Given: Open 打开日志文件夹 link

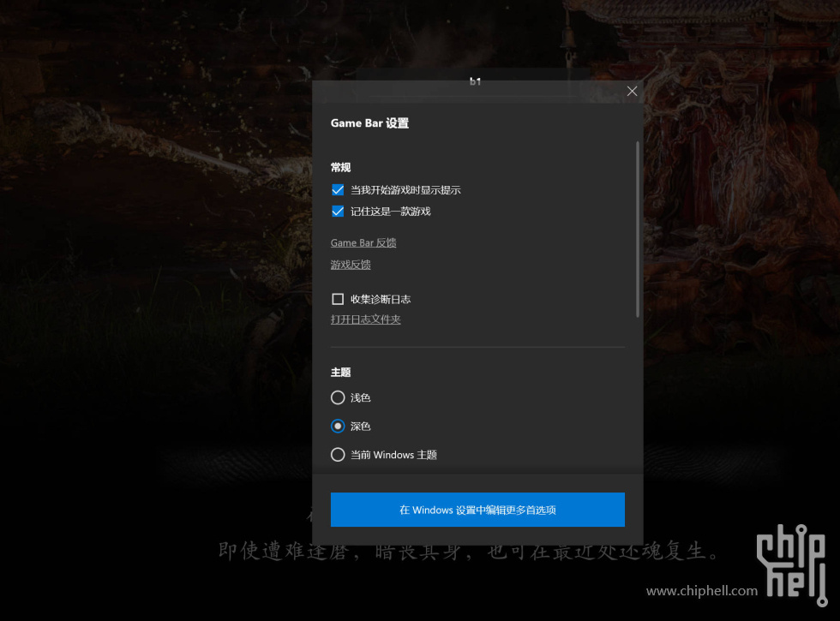Looking at the screenshot, I should [x=365, y=319].
